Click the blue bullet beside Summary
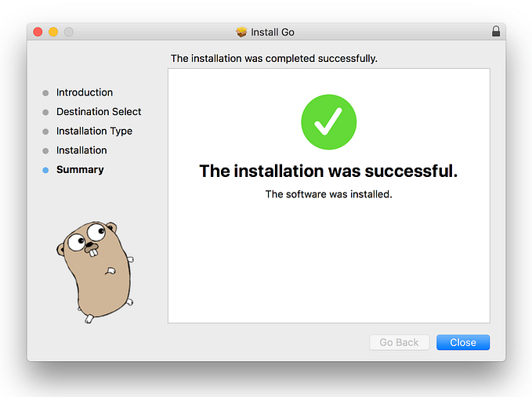The width and height of the screenshot is (532, 397). pyautogui.click(x=45, y=170)
